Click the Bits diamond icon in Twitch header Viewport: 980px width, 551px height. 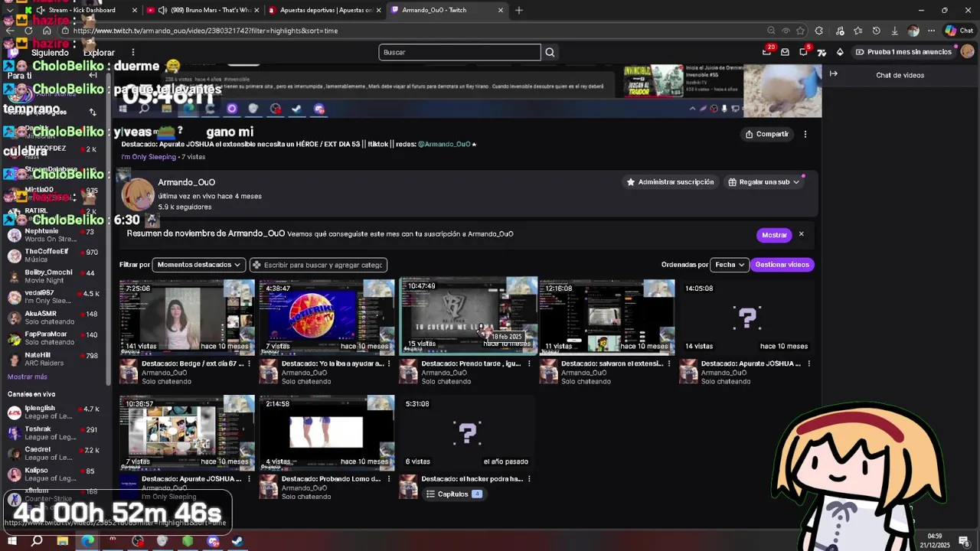click(840, 52)
